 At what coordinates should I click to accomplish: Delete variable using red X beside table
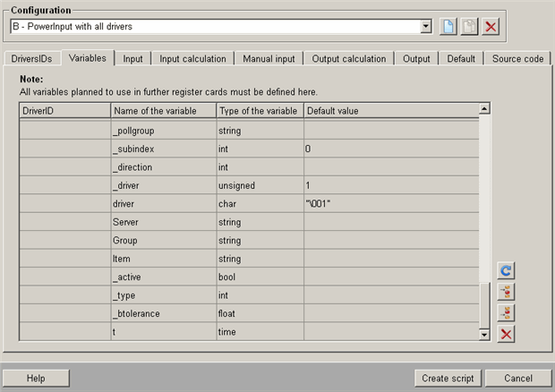(506, 334)
